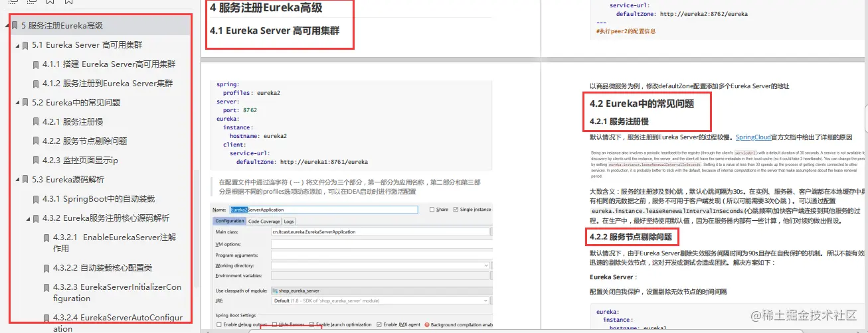Screen dimensions: 868x333
Task: Collapse the '5 服务注册Eureka高级' bookmark node
Action: click(x=7, y=26)
